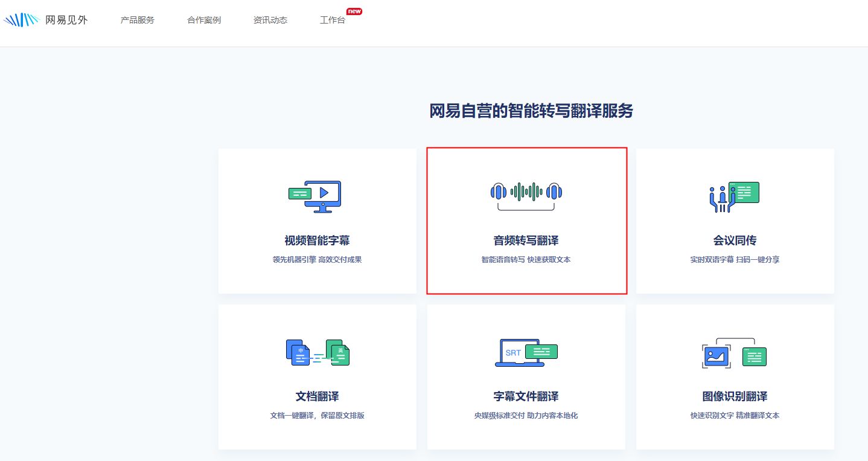Viewport: 868px width, 461px height.
Task: Click the red new badge
Action: [x=354, y=11]
